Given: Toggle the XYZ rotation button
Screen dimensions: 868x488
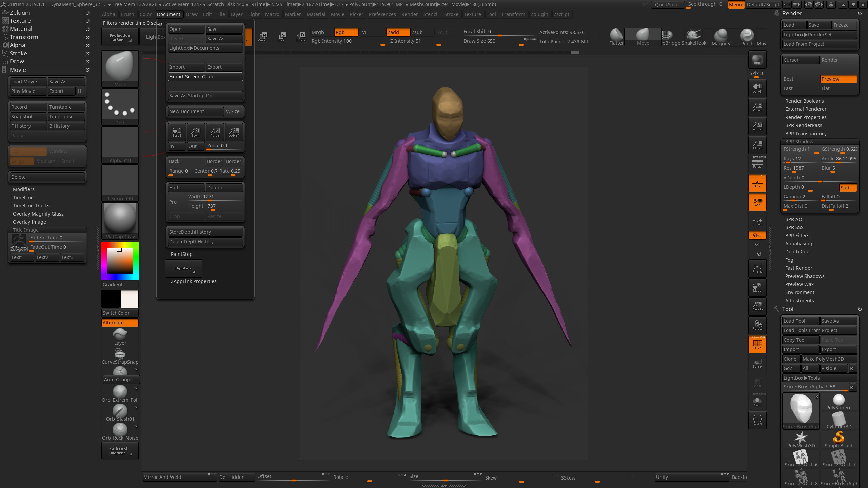Looking at the screenshot, I should (x=757, y=235).
